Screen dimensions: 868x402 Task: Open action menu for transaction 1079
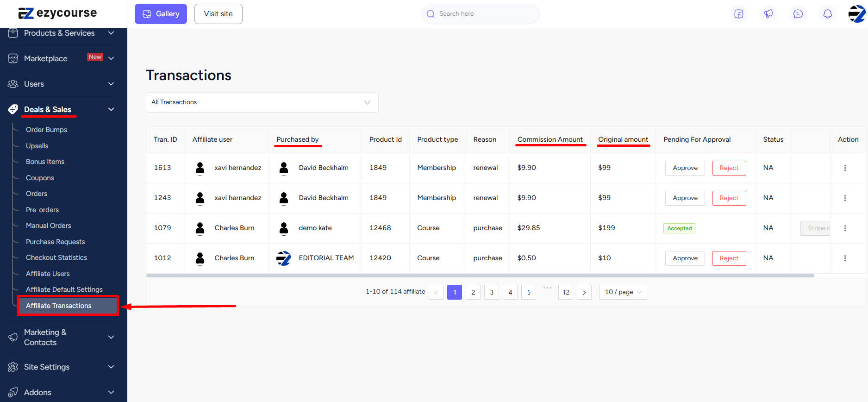tap(845, 228)
